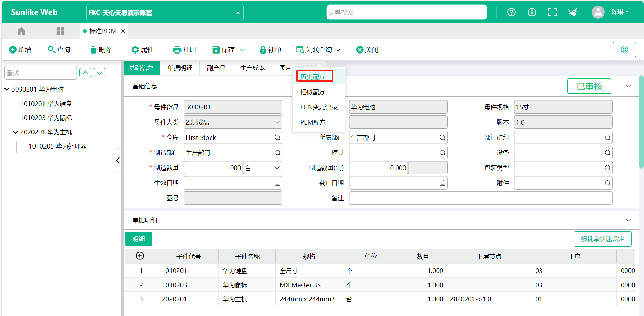Image resolution: width=644 pixels, height=316 pixels.
Task: Jump to next tree search result
Action: point(99,73)
